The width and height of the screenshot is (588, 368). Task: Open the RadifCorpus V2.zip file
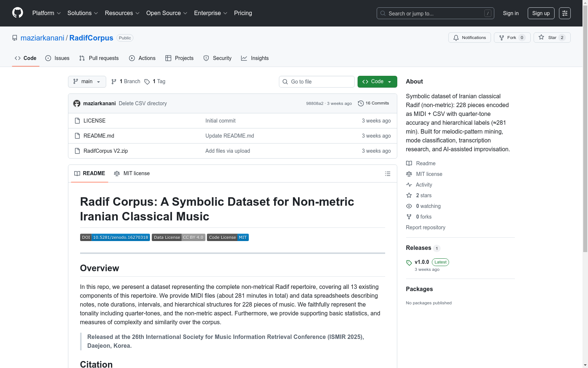[x=106, y=151]
